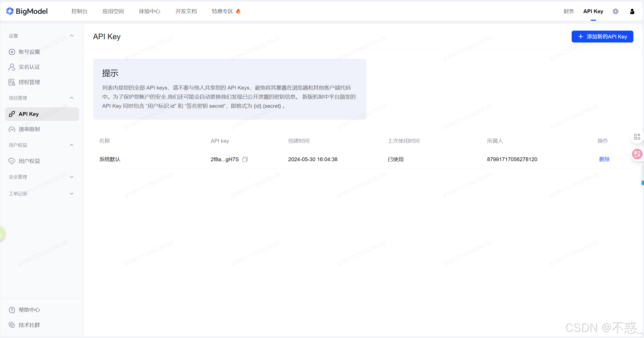Open the 开发文档 menu
644x338 pixels.
coord(186,11)
